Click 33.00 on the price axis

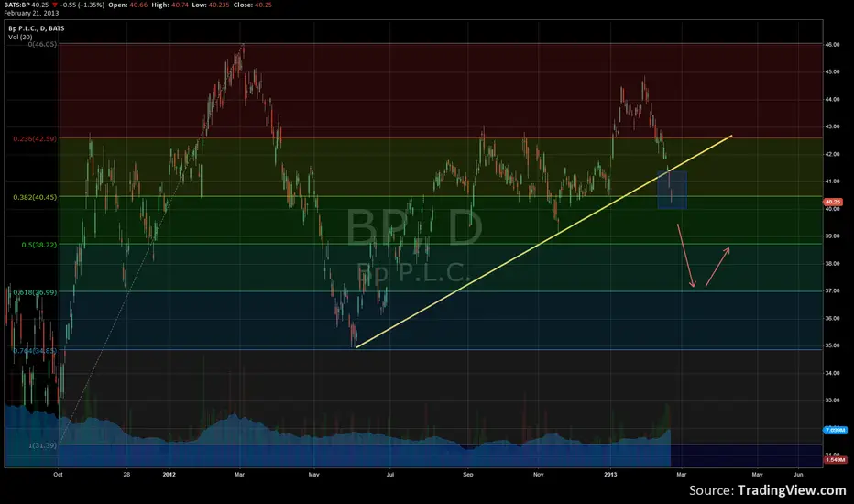click(832, 400)
